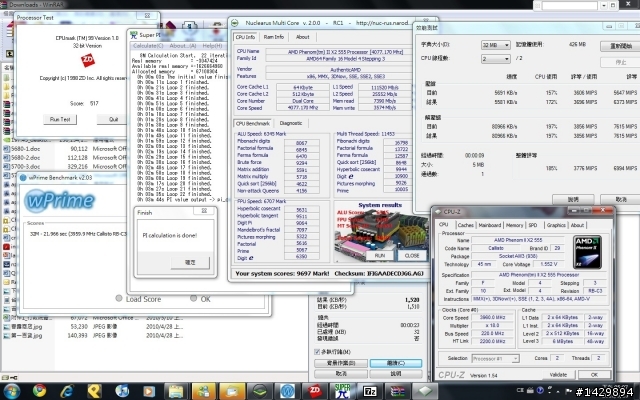Switch to CPU-Z diamond taskbar icon

(425, 391)
